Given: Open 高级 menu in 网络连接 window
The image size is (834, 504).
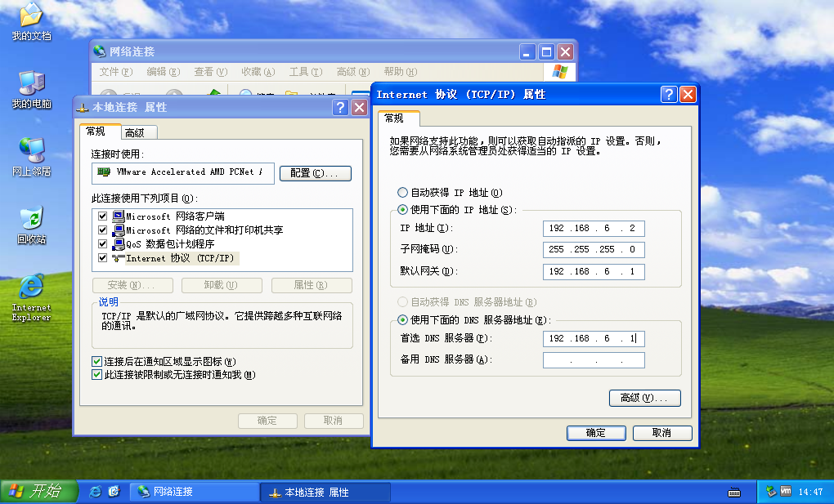Looking at the screenshot, I should (x=353, y=72).
